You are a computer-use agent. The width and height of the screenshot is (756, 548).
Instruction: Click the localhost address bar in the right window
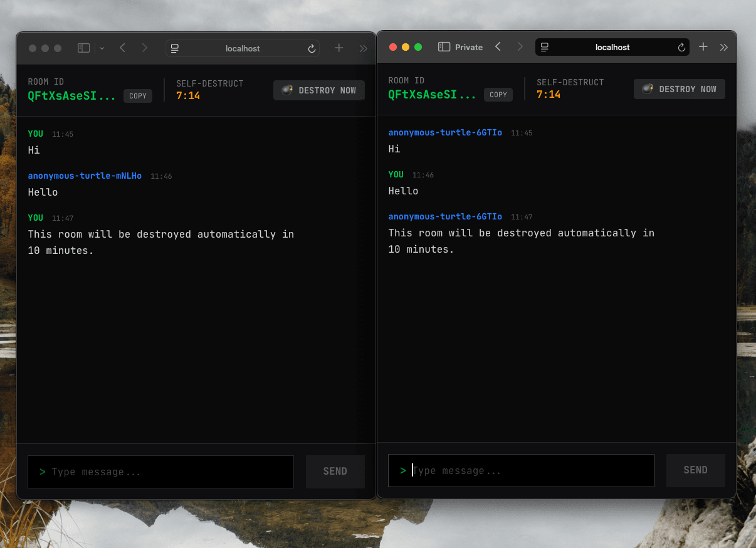[612, 47]
